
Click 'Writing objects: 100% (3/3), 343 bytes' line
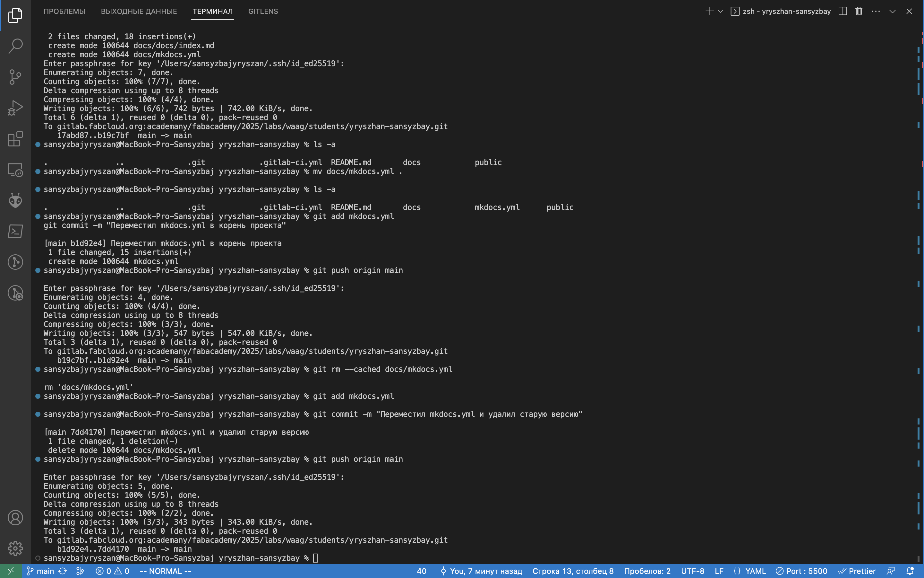click(178, 522)
